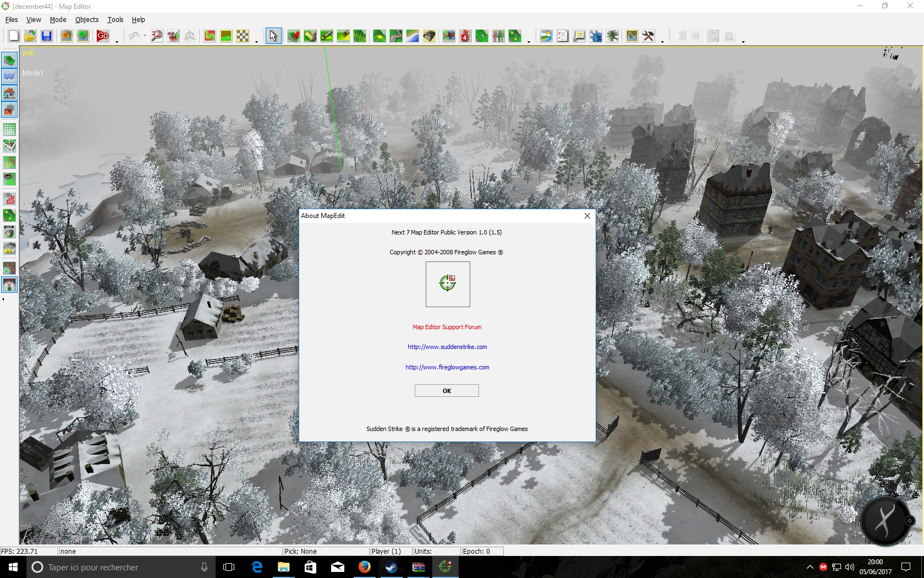
Task: Open the View menu
Action: (34, 20)
